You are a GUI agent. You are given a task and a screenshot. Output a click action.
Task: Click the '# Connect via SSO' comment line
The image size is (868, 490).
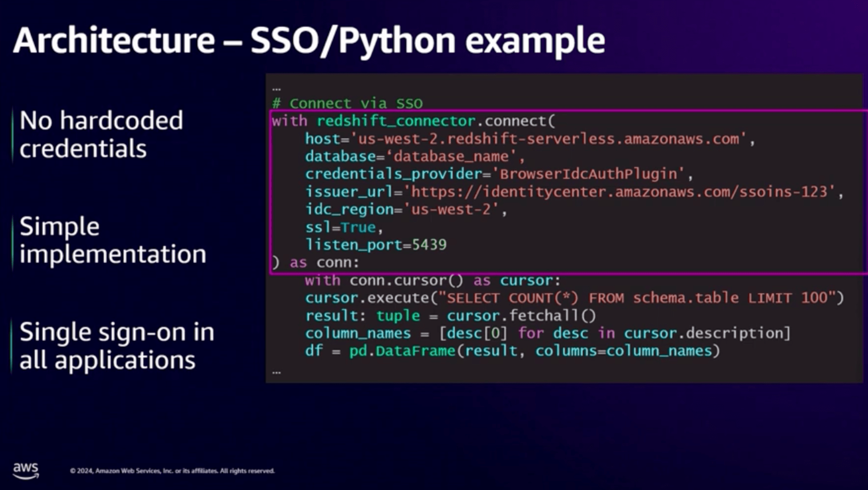pos(347,103)
